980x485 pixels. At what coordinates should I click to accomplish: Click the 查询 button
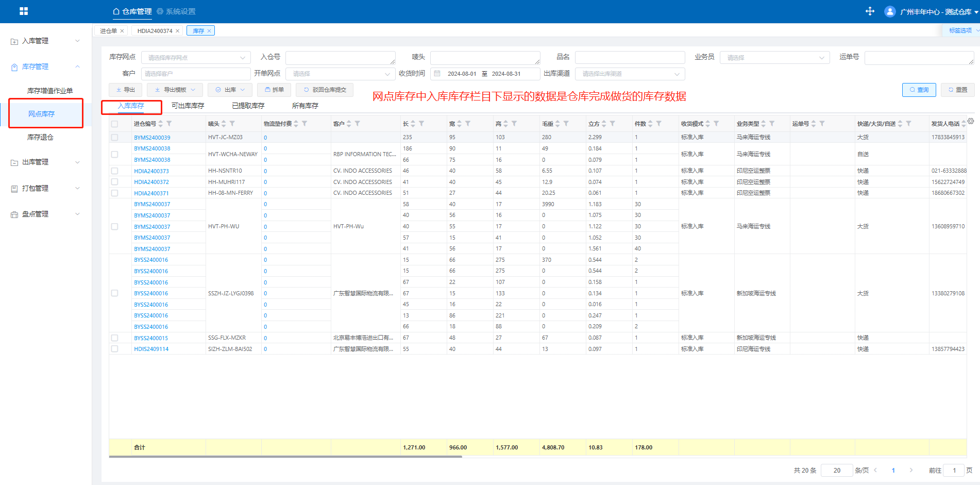(919, 90)
